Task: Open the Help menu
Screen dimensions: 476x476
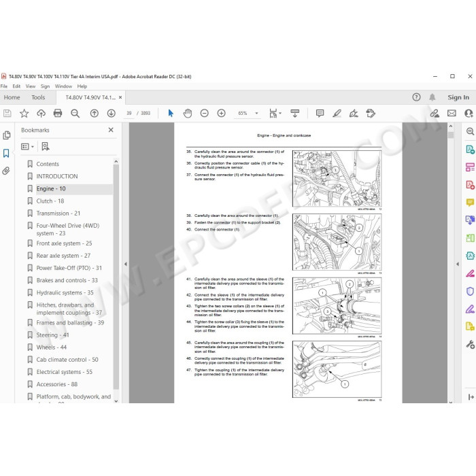Action: pos(82,86)
